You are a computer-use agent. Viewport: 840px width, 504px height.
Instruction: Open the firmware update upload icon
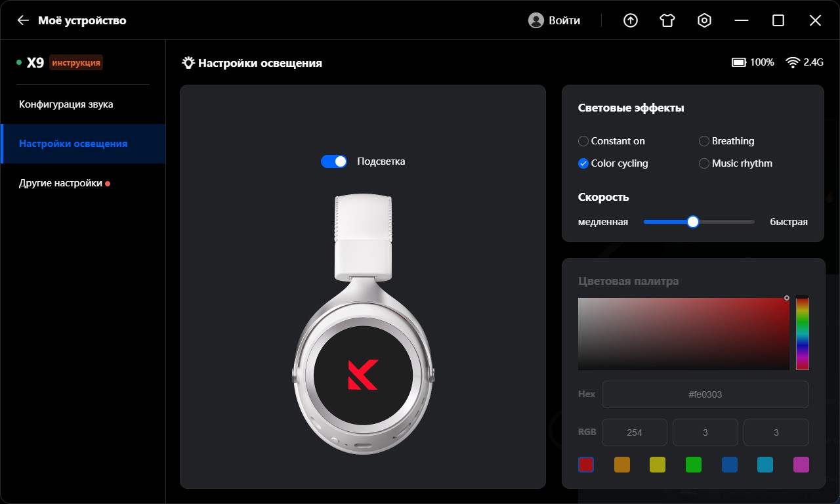pyautogui.click(x=630, y=20)
